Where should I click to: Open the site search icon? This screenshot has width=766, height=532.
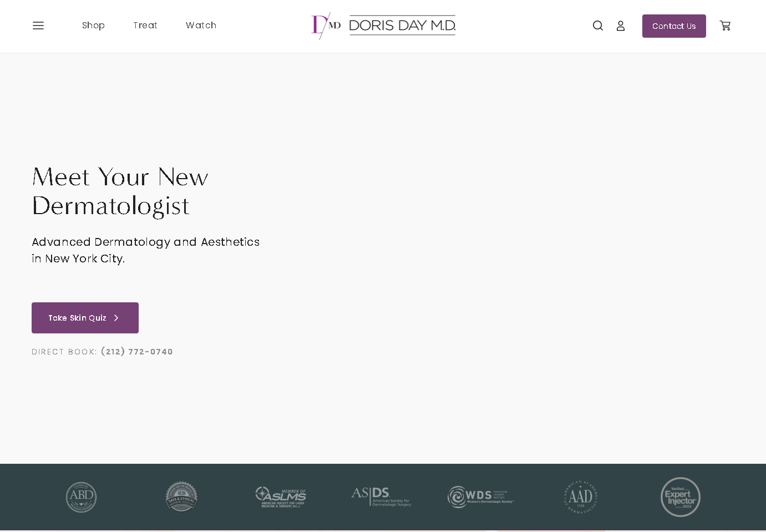pos(598,26)
